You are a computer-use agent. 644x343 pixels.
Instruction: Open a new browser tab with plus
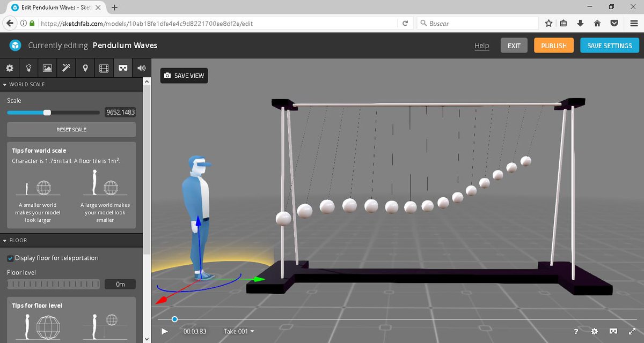tap(115, 8)
